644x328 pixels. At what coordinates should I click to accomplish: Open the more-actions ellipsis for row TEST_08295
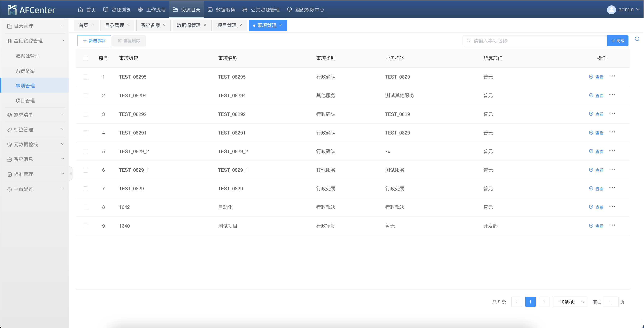pyautogui.click(x=612, y=76)
